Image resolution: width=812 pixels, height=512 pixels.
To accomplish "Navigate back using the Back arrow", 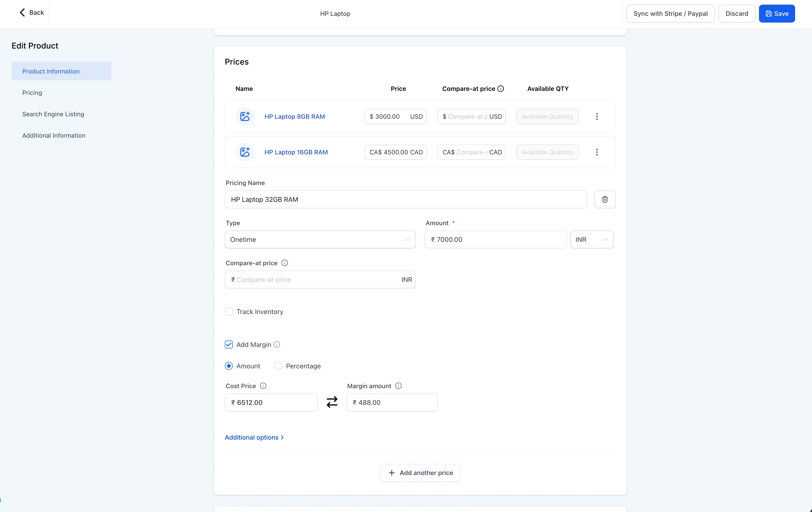I will tap(22, 12).
